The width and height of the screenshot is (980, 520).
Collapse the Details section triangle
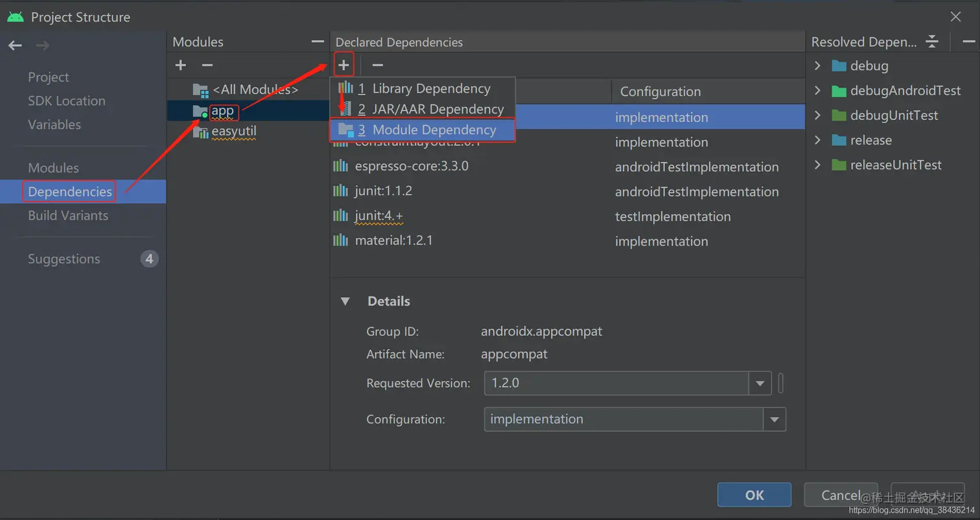point(345,301)
